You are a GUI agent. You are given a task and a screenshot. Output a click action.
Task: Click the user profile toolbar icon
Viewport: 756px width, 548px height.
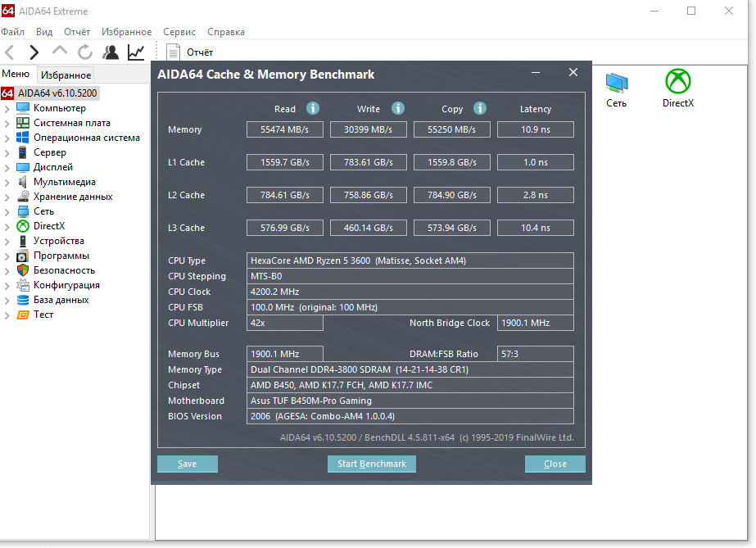pyautogui.click(x=111, y=52)
